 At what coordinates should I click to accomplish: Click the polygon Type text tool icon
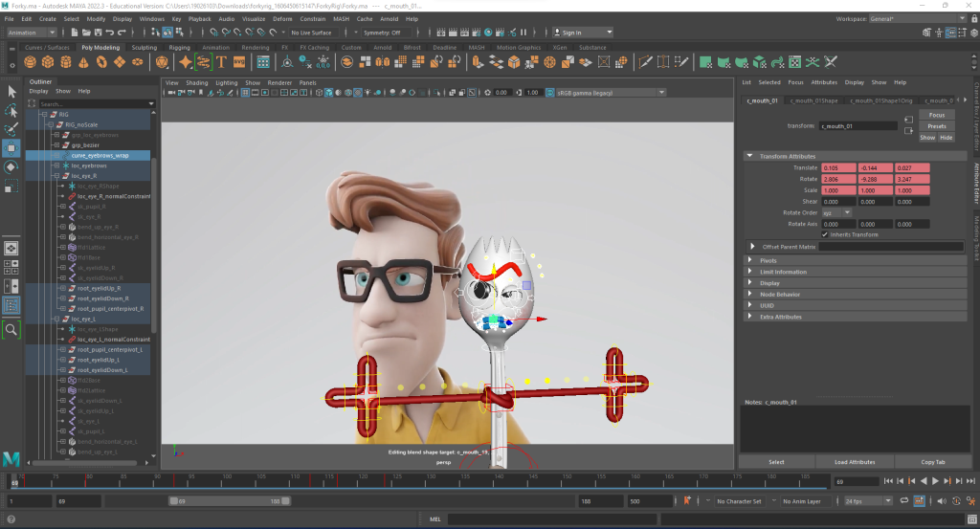click(221, 62)
